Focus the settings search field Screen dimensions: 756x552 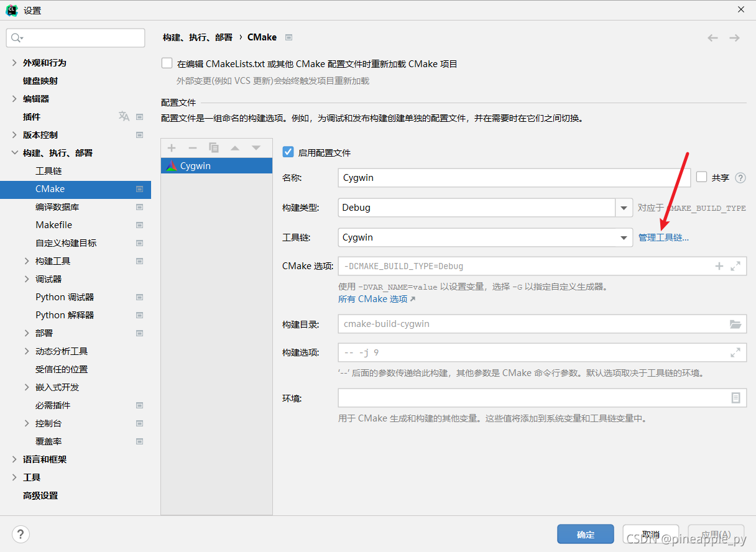click(x=75, y=38)
